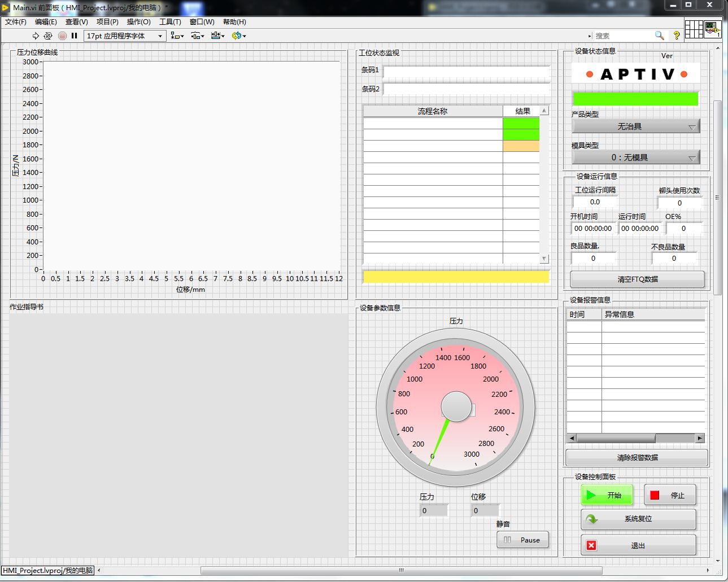Click the Pause execution toolbar icon

coord(74,36)
